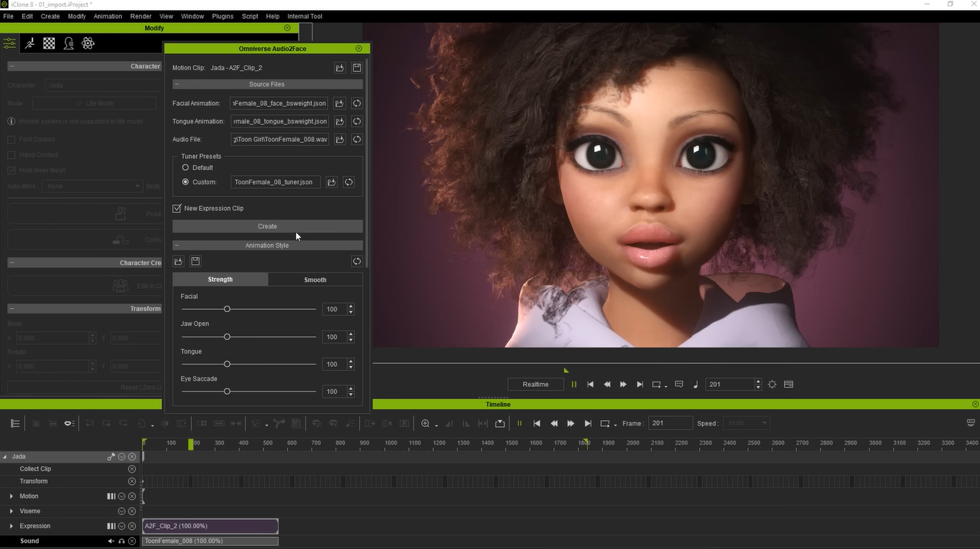
Task: Open the preview preference gear icon
Action: (x=772, y=385)
